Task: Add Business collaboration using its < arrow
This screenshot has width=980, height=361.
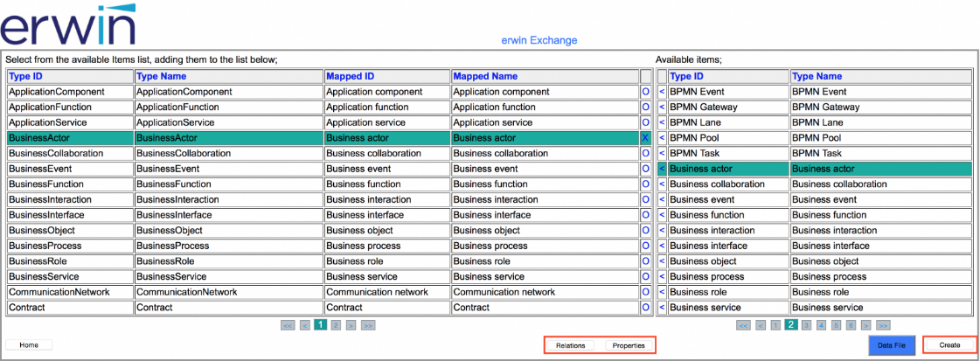Action: click(x=662, y=184)
